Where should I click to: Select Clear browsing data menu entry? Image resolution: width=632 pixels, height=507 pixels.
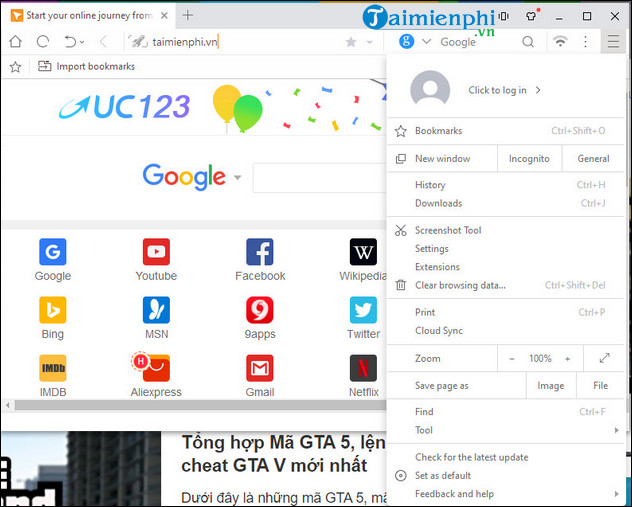tap(460, 285)
